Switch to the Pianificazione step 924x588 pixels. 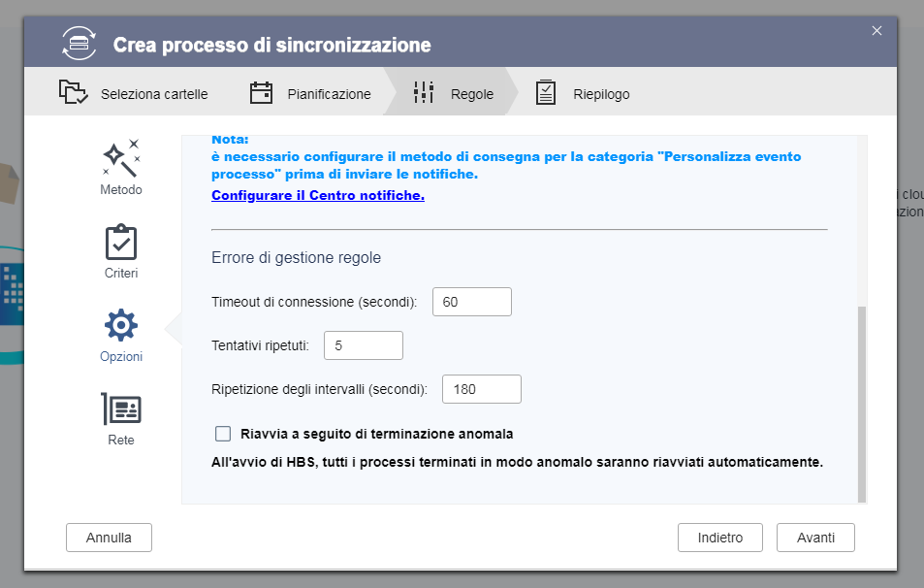[x=329, y=94]
